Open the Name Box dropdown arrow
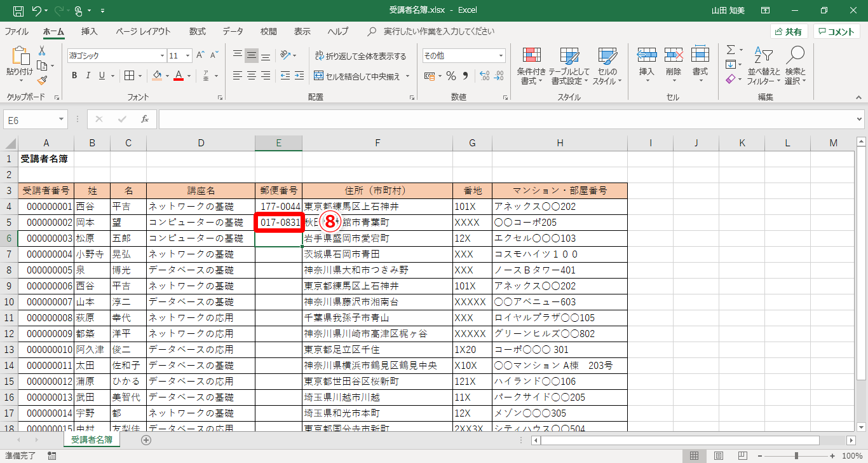 (62, 119)
